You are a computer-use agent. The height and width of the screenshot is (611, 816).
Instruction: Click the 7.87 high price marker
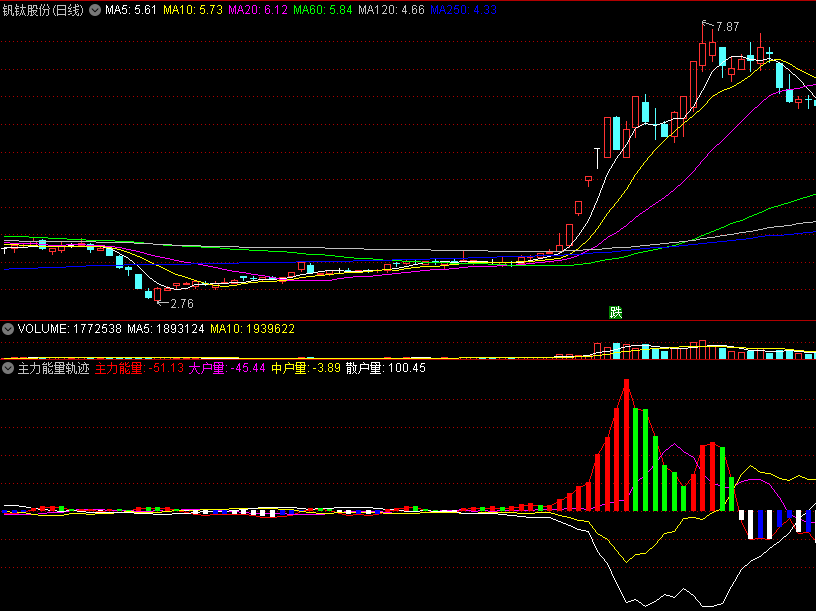click(x=727, y=27)
